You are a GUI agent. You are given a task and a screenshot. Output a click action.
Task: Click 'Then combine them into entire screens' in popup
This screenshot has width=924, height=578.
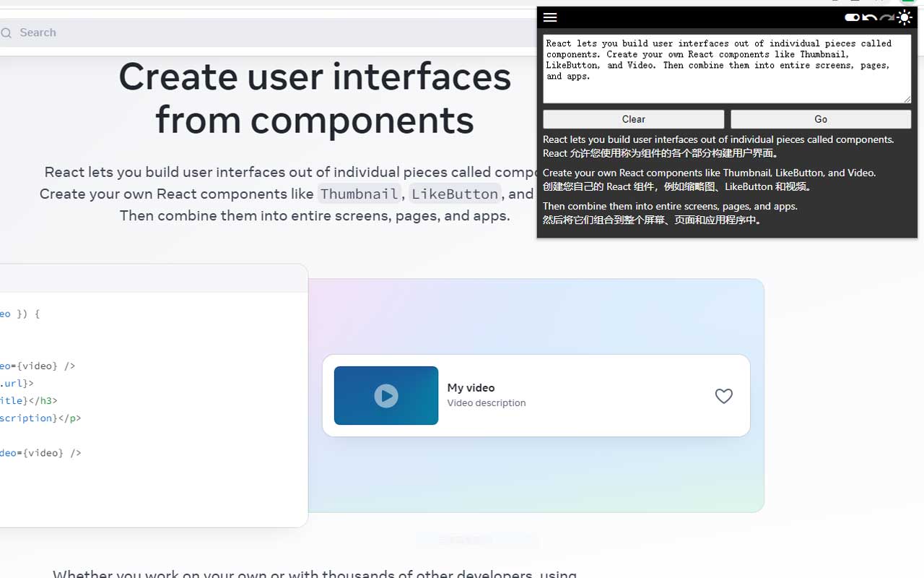[670, 206]
